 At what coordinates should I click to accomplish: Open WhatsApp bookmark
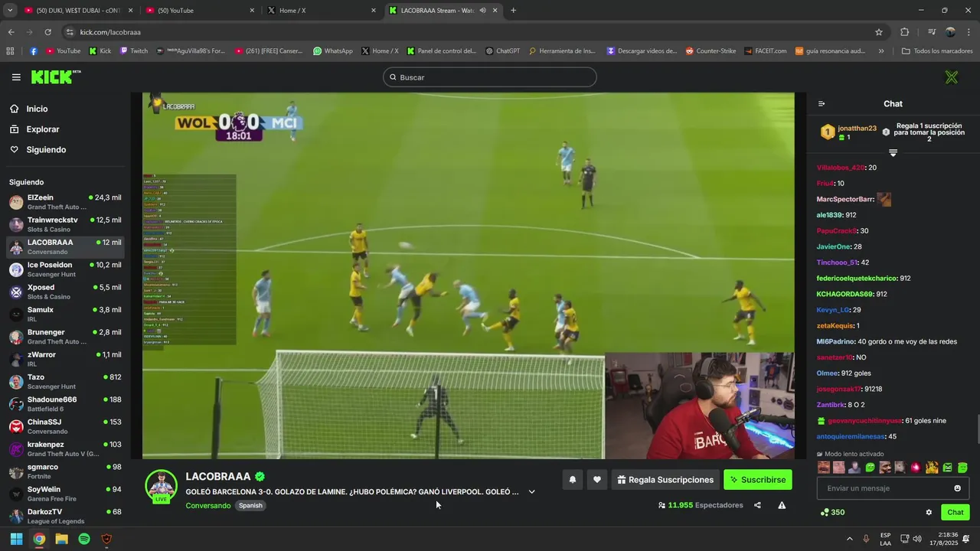[x=332, y=51]
